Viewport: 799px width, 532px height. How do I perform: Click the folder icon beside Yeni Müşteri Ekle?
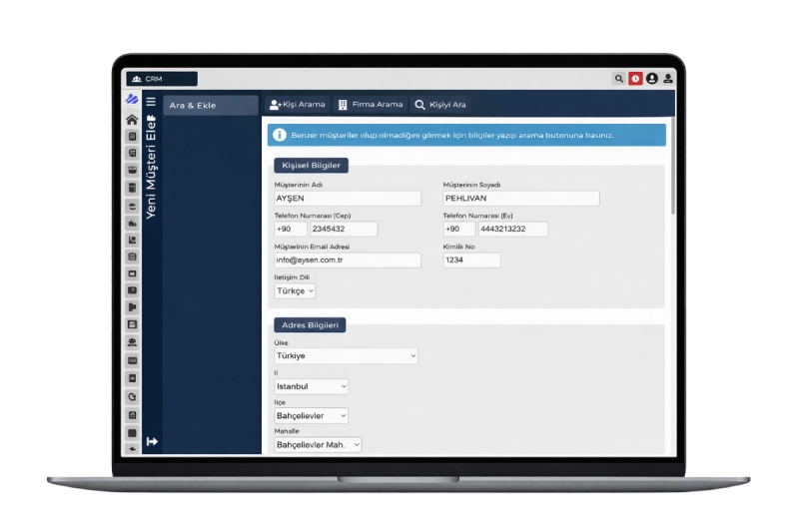[x=151, y=118]
